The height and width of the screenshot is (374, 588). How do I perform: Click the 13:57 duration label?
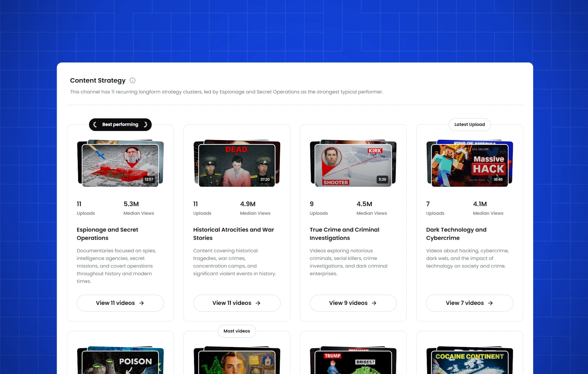click(x=149, y=179)
